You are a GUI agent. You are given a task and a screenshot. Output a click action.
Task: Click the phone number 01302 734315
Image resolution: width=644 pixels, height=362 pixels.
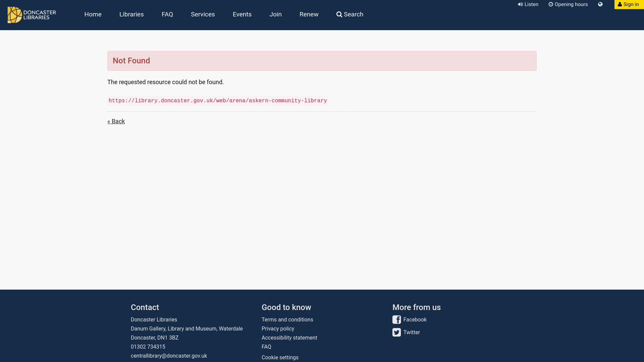point(148,347)
